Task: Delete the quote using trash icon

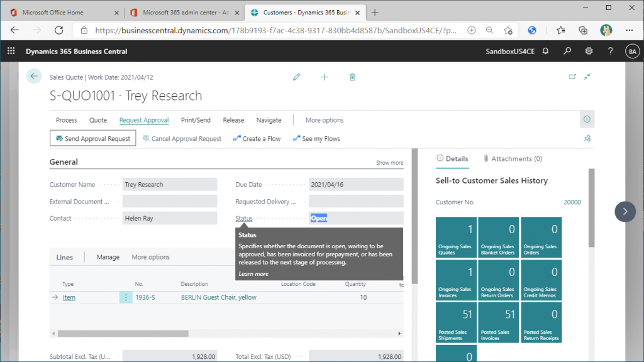Action: [352, 77]
